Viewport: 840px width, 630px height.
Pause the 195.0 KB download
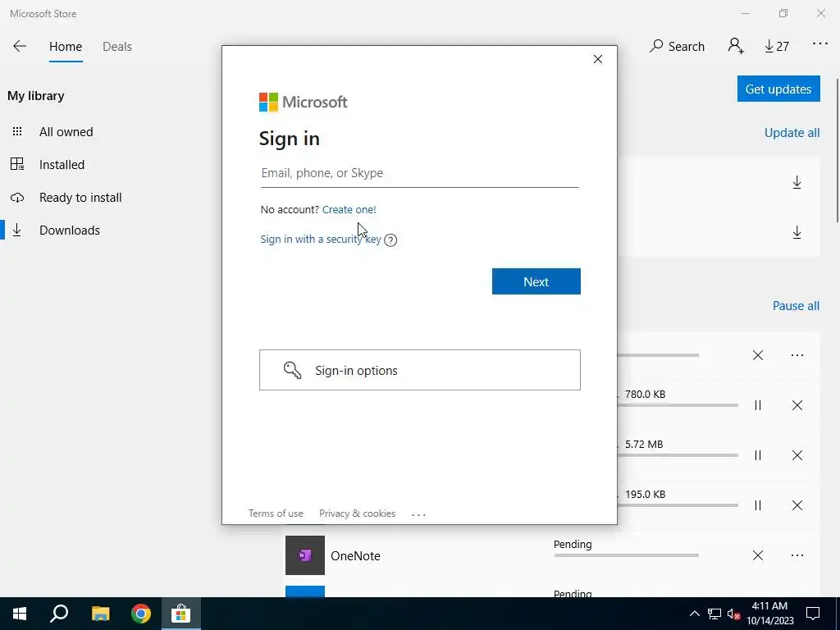[x=757, y=505]
